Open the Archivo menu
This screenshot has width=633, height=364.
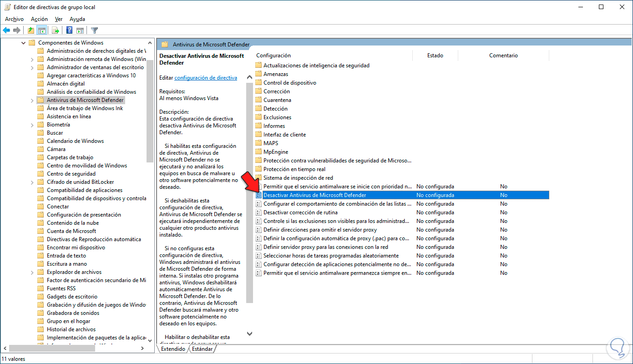pos(14,19)
